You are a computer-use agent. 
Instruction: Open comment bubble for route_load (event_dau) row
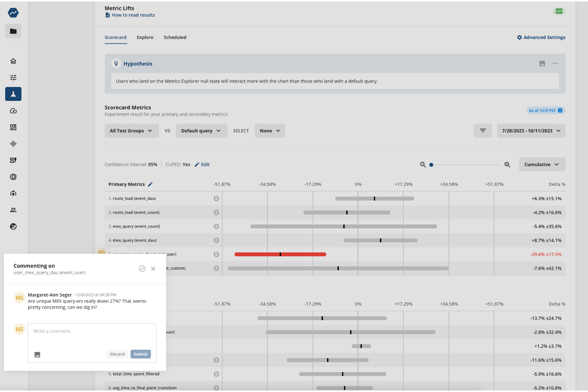tap(217, 199)
